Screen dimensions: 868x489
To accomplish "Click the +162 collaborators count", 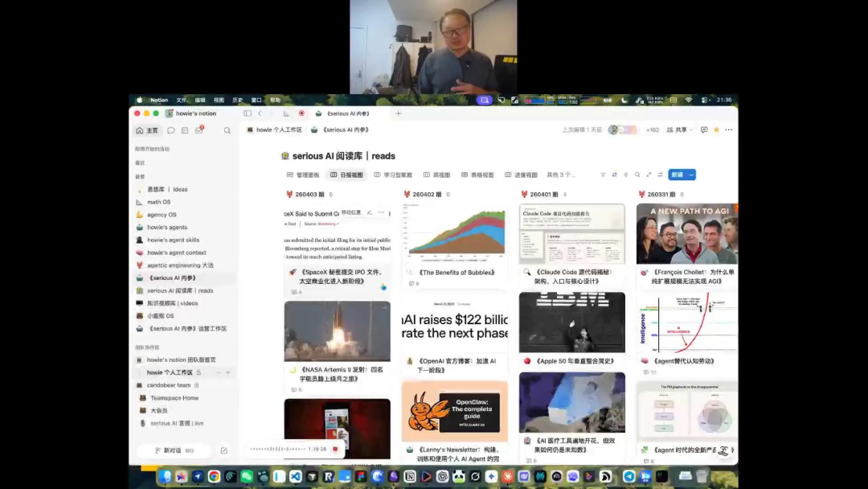I will click(x=653, y=129).
